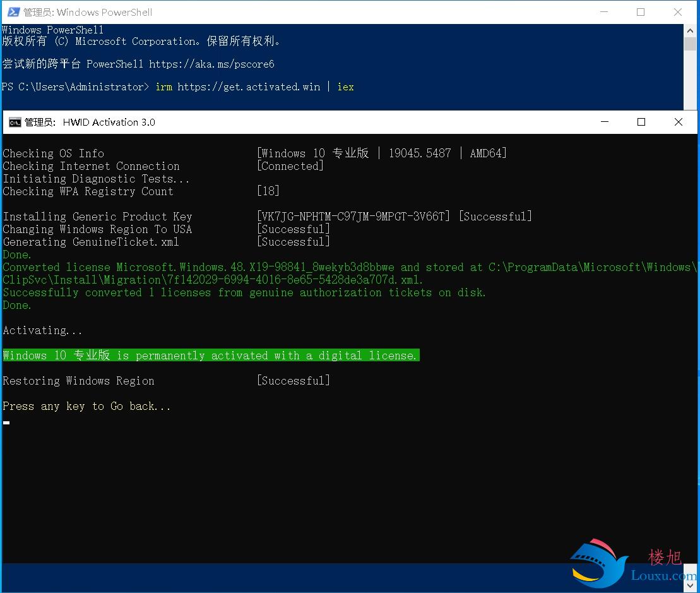The height and width of the screenshot is (593, 700).
Task: Close the Windows PowerShell window
Action: click(x=677, y=12)
